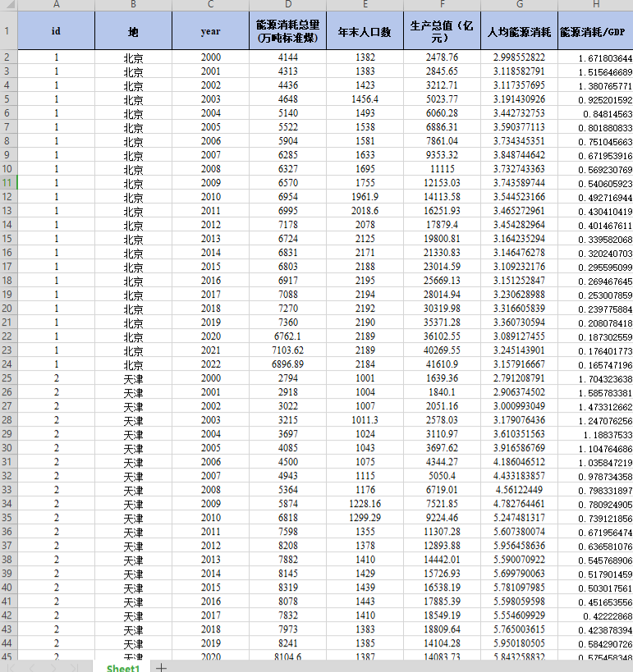Click the energy cell 8208
633x672 pixels.
[x=288, y=546]
